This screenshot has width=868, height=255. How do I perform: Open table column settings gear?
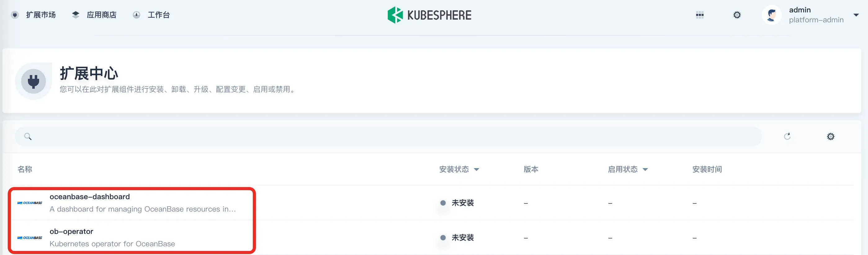click(x=830, y=136)
